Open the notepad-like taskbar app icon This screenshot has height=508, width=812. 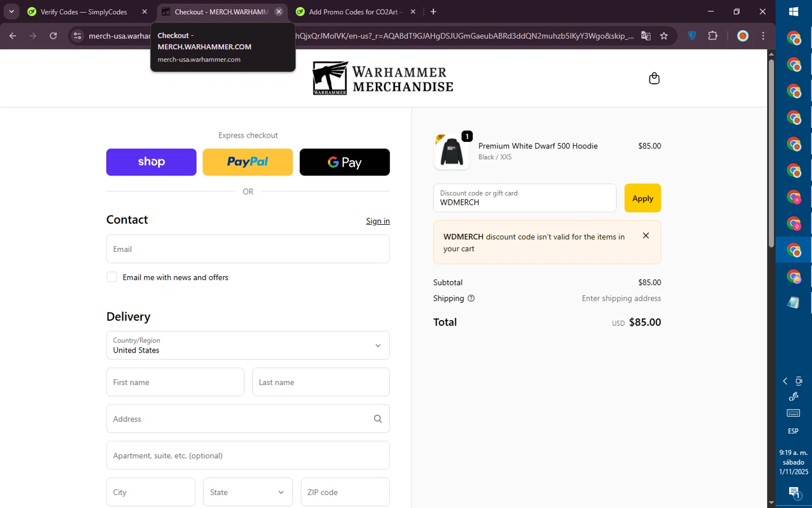pos(794,303)
